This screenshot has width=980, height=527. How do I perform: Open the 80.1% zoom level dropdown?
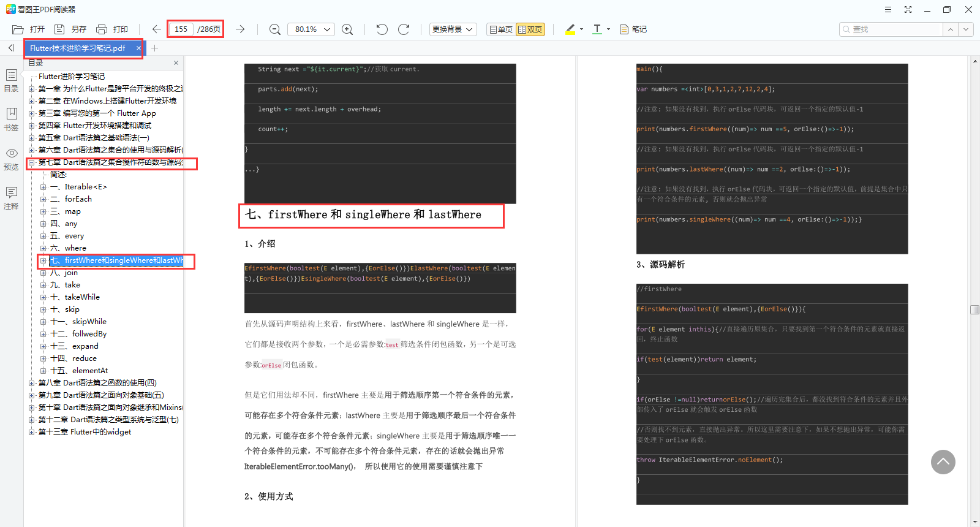tap(311, 29)
